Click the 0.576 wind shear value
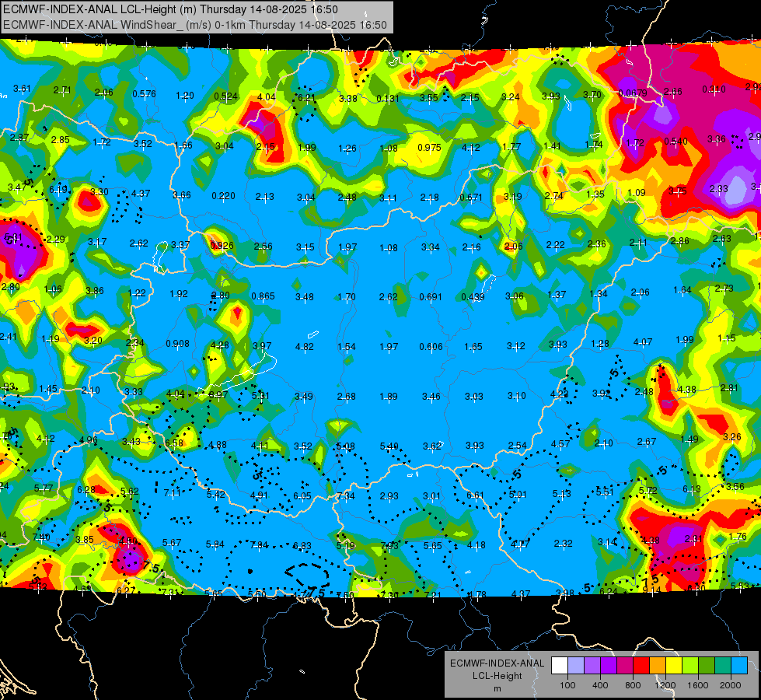This screenshot has height=700, width=761. pos(144,94)
